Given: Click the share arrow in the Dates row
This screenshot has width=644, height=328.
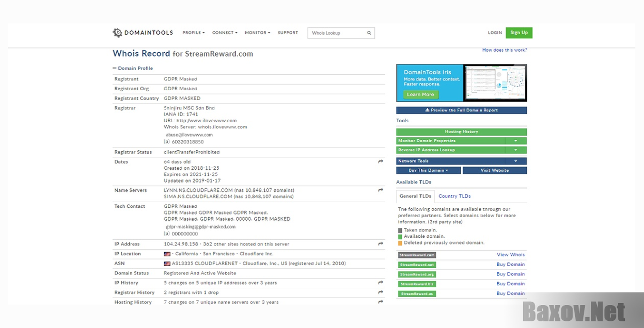Looking at the screenshot, I should tap(381, 162).
